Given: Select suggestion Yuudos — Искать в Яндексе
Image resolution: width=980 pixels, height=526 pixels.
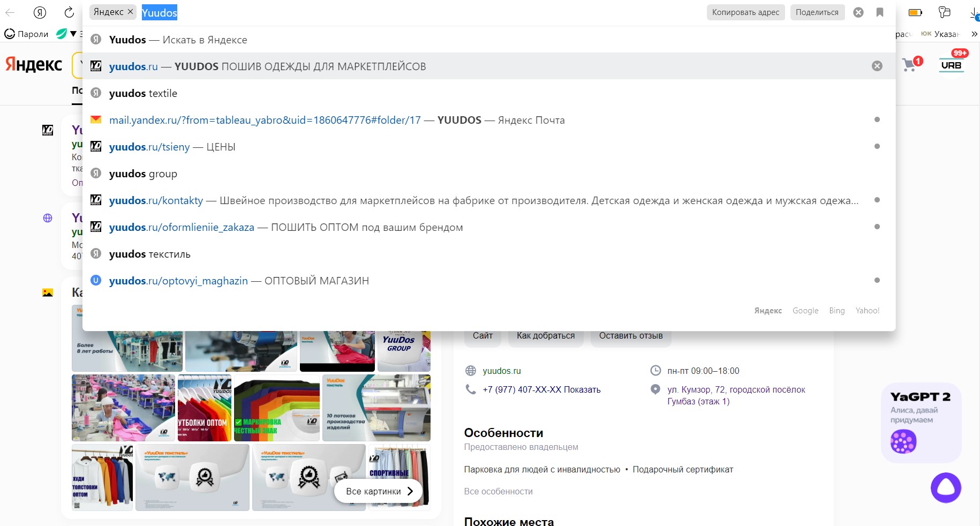Looking at the screenshot, I should pyautogui.click(x=488, y=40).
